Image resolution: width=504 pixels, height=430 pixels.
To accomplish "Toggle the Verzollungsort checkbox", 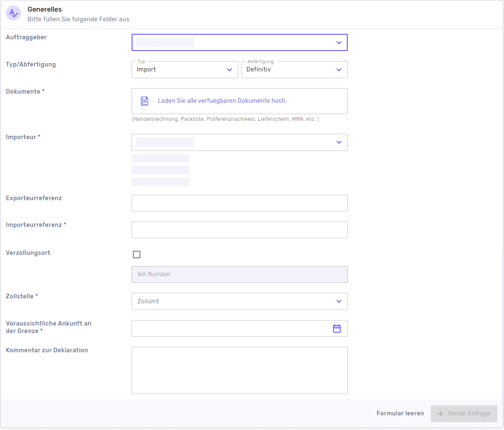I will (137, 254).
